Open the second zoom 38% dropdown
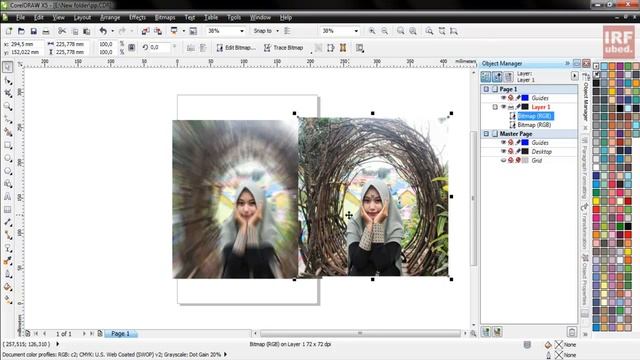Viewport: 640px width, 360px height. 356,31
